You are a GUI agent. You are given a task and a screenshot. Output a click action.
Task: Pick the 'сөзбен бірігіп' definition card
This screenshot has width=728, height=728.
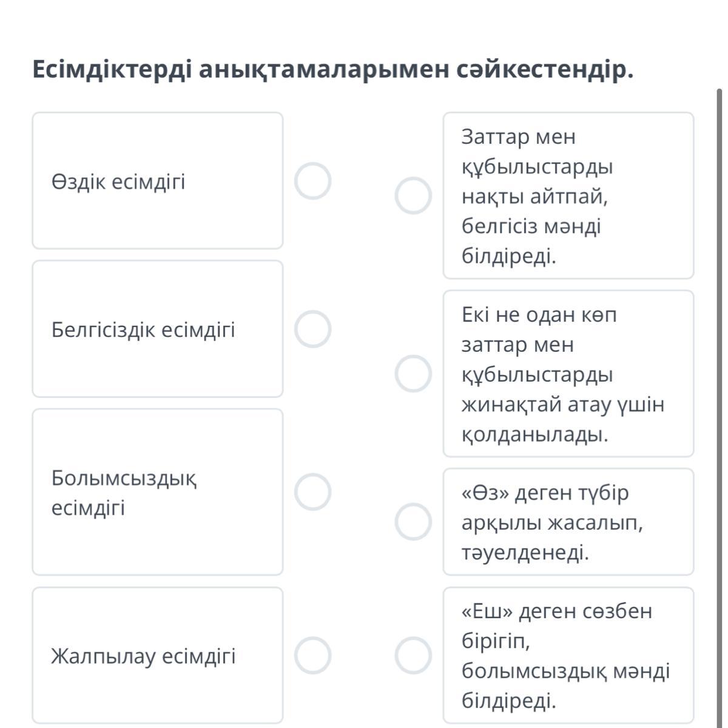(568, 655)
